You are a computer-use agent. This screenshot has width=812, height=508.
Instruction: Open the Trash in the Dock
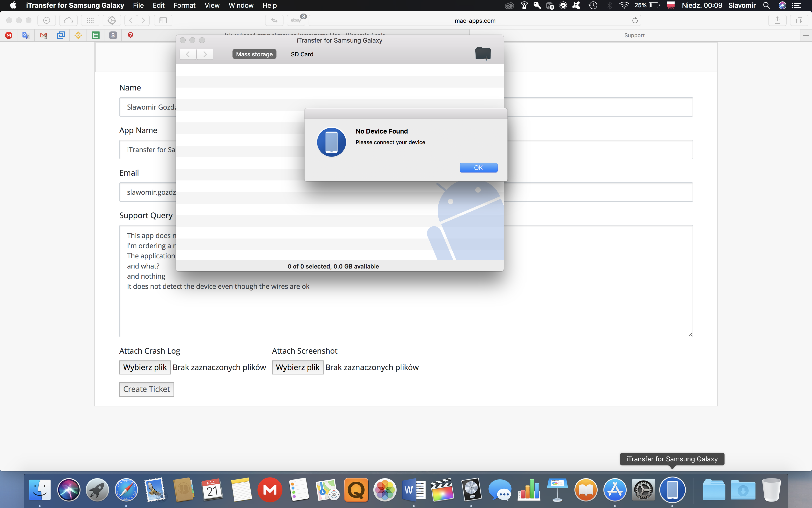772,490
